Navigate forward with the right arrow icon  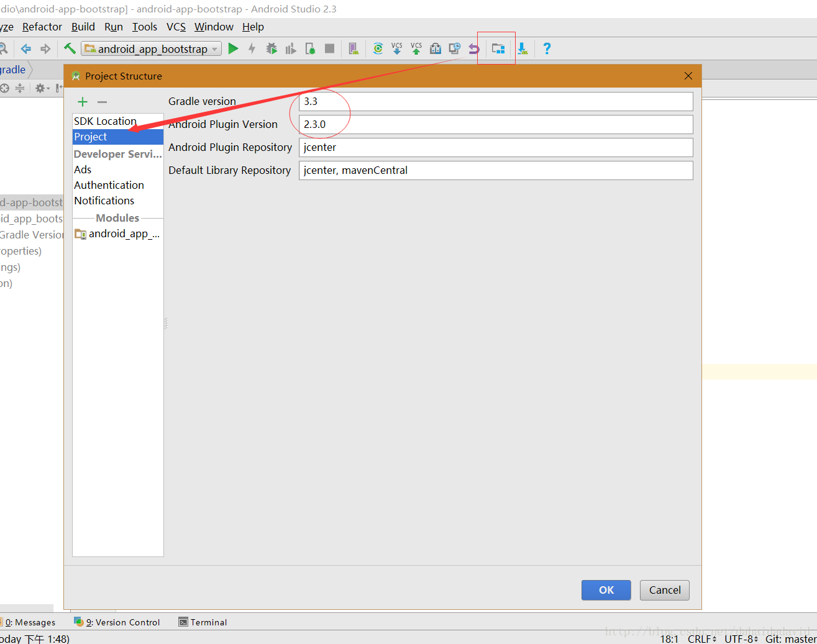[x=45, y=48]
